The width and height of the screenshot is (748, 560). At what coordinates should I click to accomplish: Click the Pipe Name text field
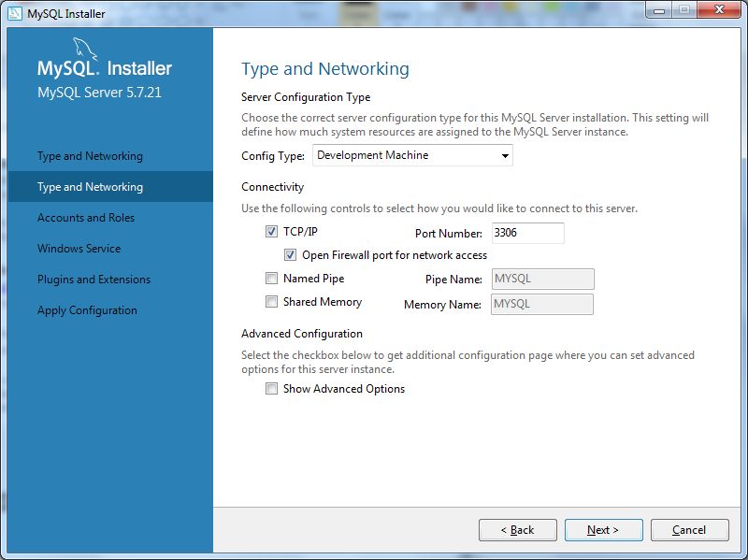pos(542,279)
